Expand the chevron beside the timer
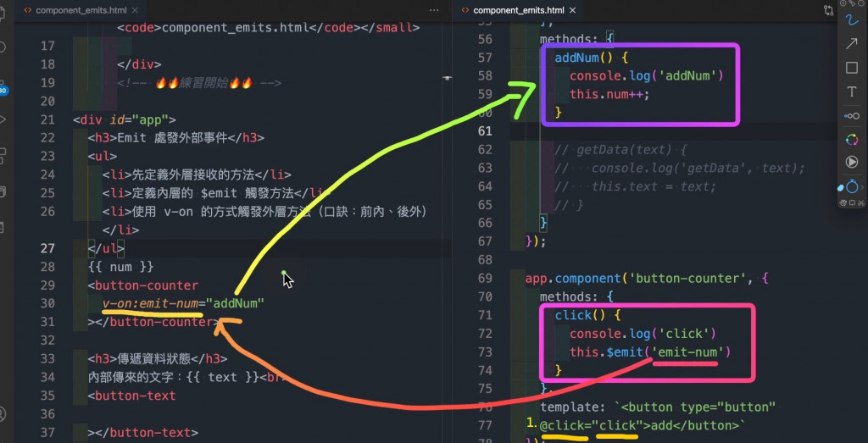This screenshot has width=868, height=443. 862,187
